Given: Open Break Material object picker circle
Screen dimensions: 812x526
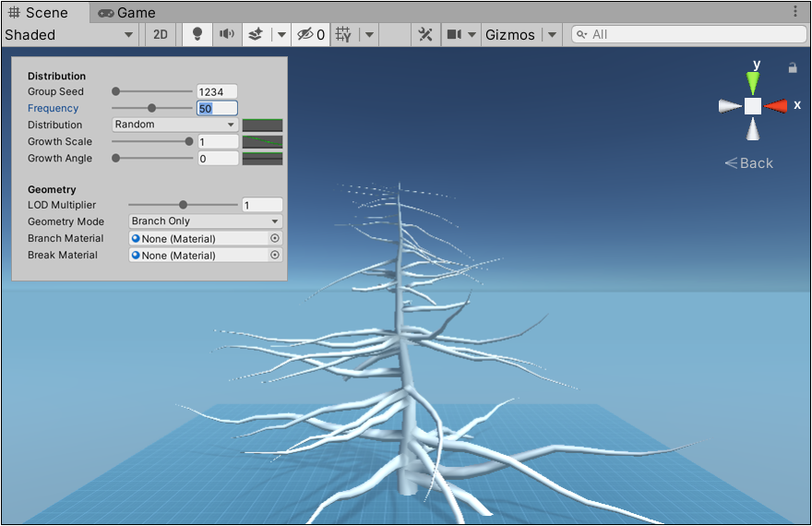Looking at the screenshot, I should [x=274, y=255].
